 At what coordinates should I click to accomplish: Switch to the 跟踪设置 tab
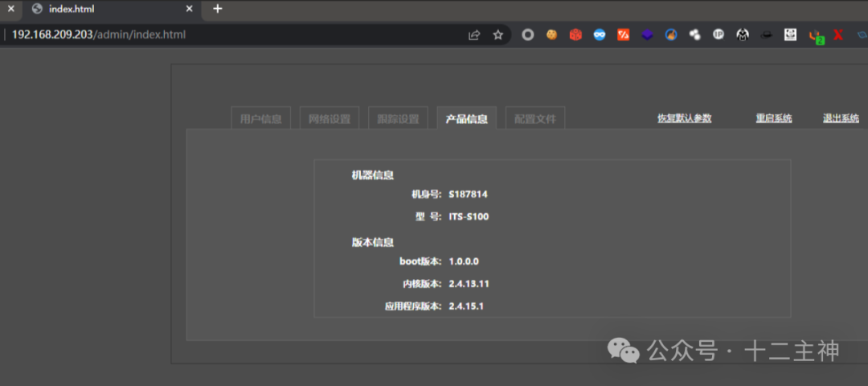tap(398, 118)
